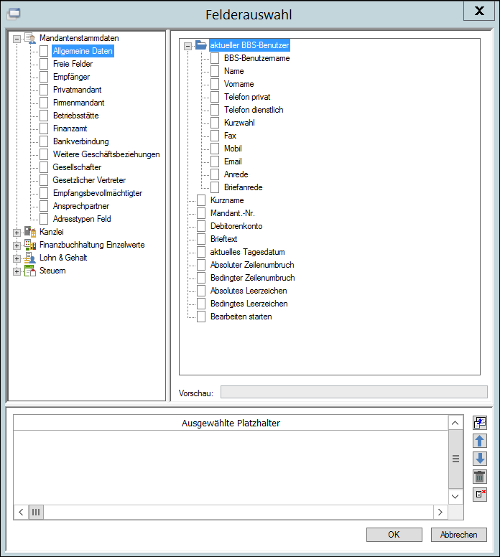Click the move-up arrow icon
500x557 pixels.
pos(479,441)
